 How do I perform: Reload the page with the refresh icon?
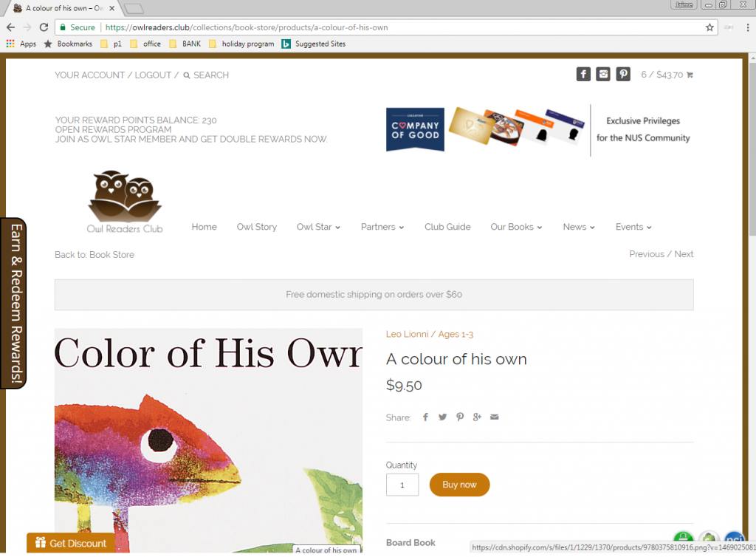[x=44, y=27]
